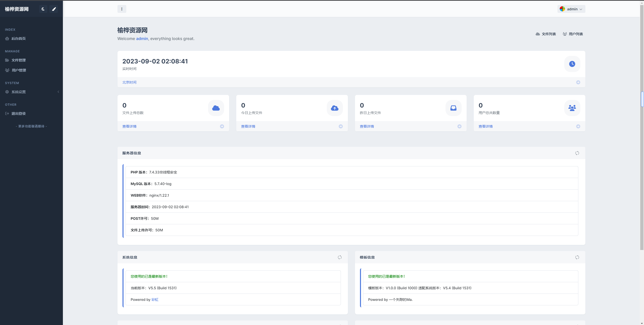Click the POST许可 50M row
The image size is (644, 325).
pyautogui.click(x=352, y=219)
